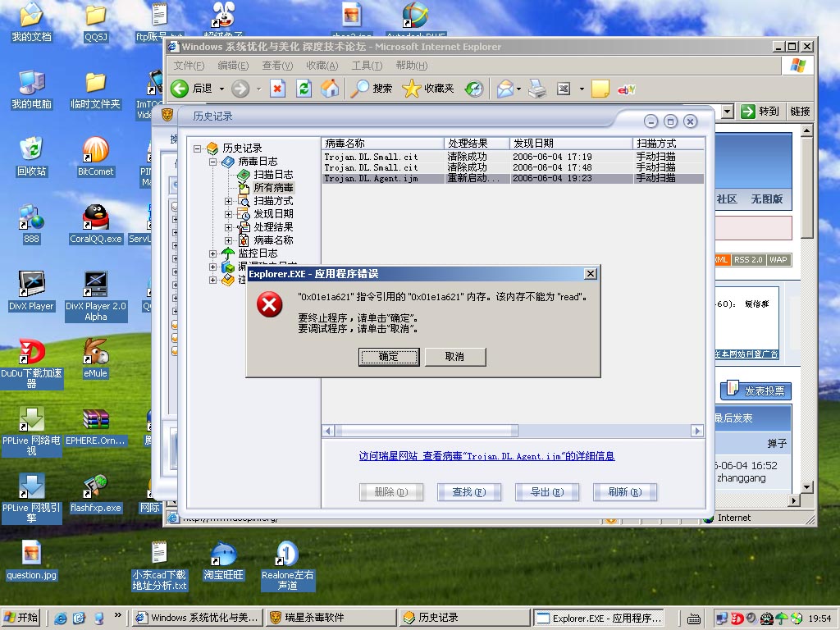Expand the 发现日期 tree node

(228, 214)
